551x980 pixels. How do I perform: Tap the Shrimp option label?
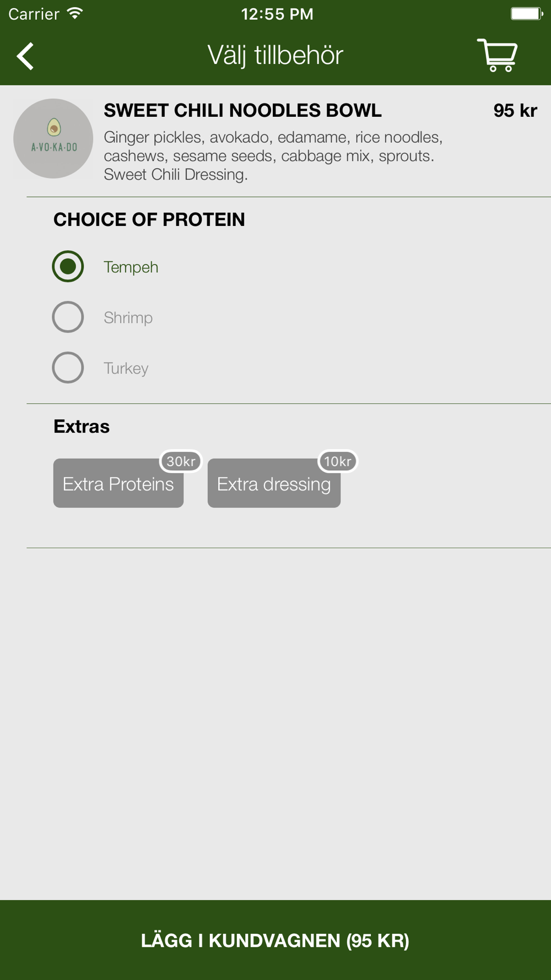[128, 318]
